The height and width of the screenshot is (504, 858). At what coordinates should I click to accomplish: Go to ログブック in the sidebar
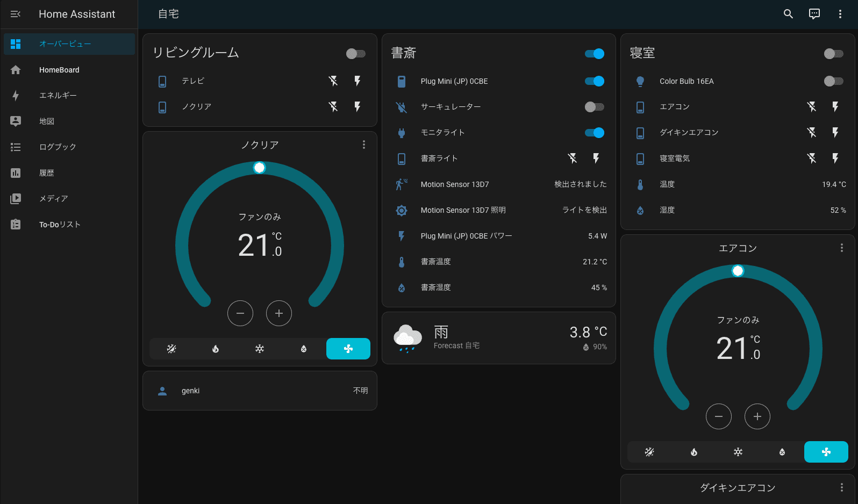(58, 147)
